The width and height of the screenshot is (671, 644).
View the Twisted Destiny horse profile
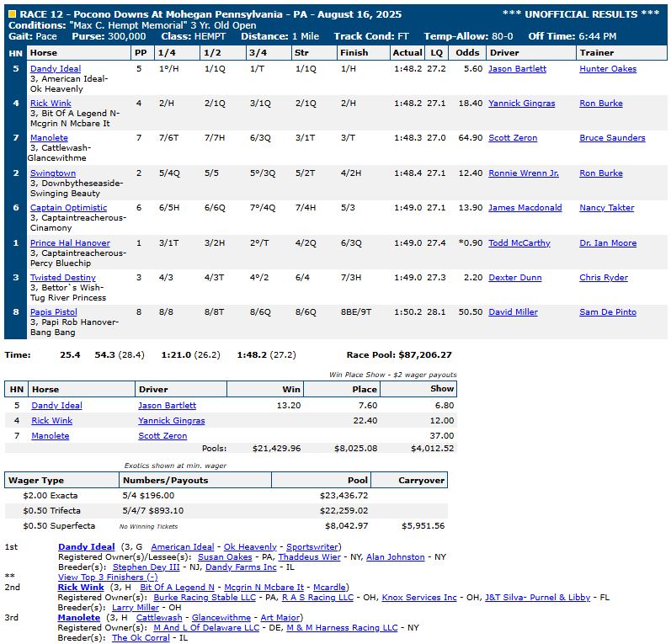tap(63, 278)
